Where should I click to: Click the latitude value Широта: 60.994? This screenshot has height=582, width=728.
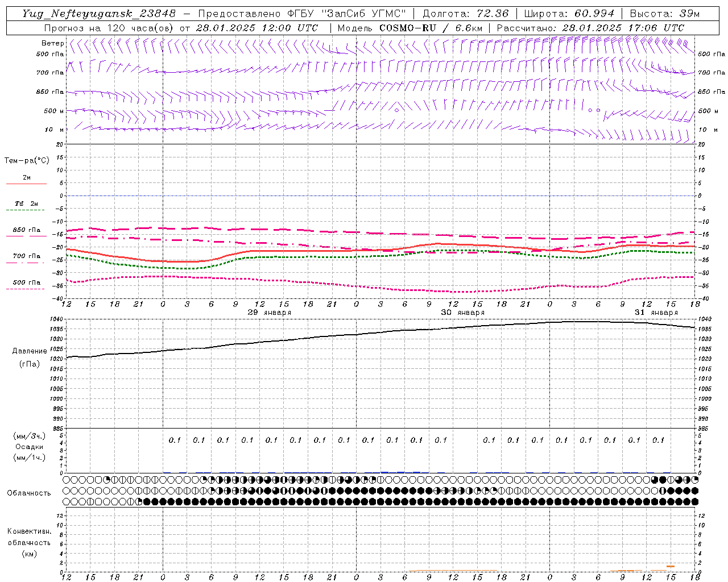pos(569,14)
